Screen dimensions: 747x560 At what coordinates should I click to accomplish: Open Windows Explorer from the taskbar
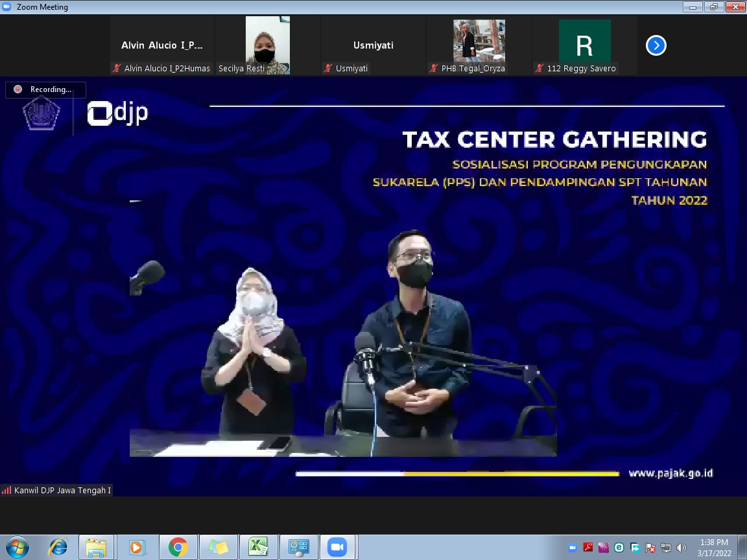coord(96,547)
